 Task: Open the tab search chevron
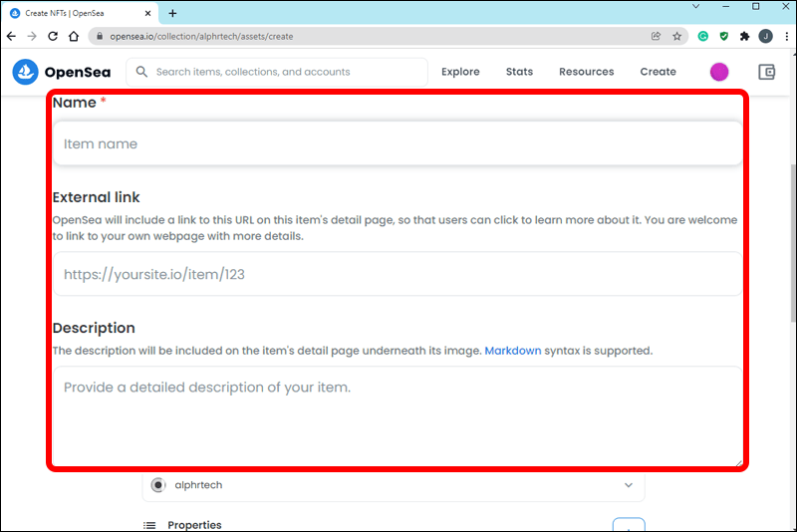click(x=697, y=8)
